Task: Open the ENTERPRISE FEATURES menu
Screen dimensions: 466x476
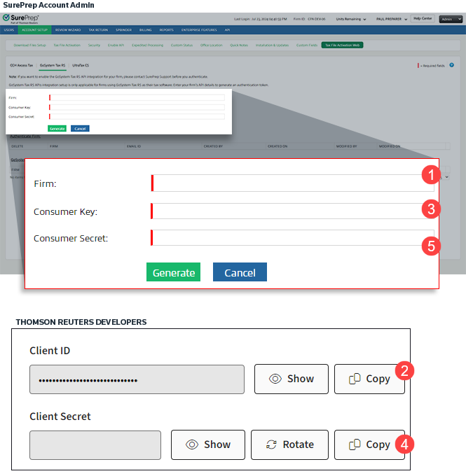Action: (x=199, y=30)
